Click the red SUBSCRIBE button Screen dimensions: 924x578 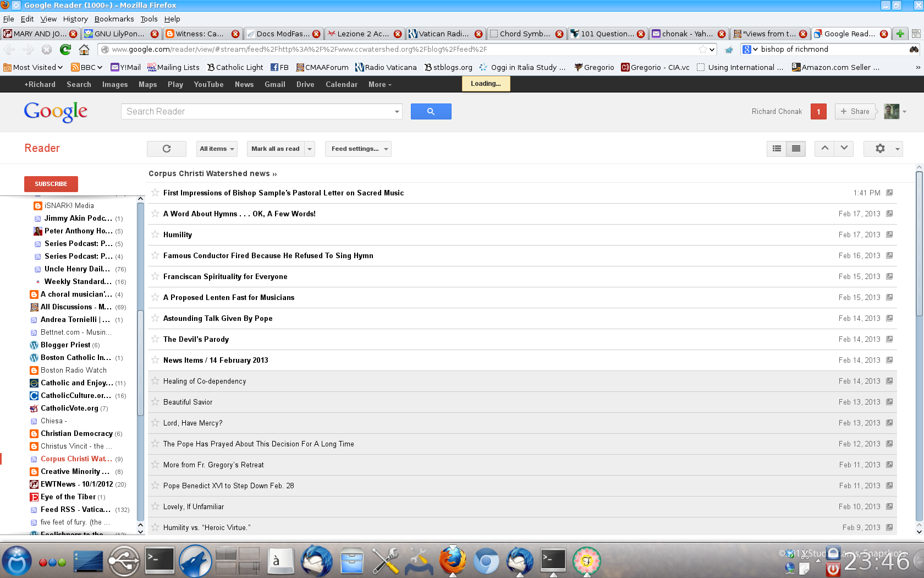[x=51, y=184]
